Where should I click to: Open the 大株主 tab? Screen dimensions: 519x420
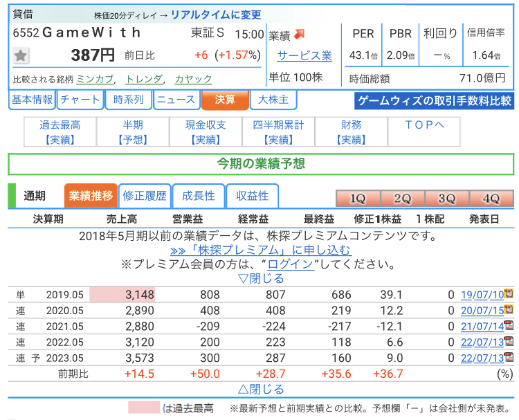(273, 100)
